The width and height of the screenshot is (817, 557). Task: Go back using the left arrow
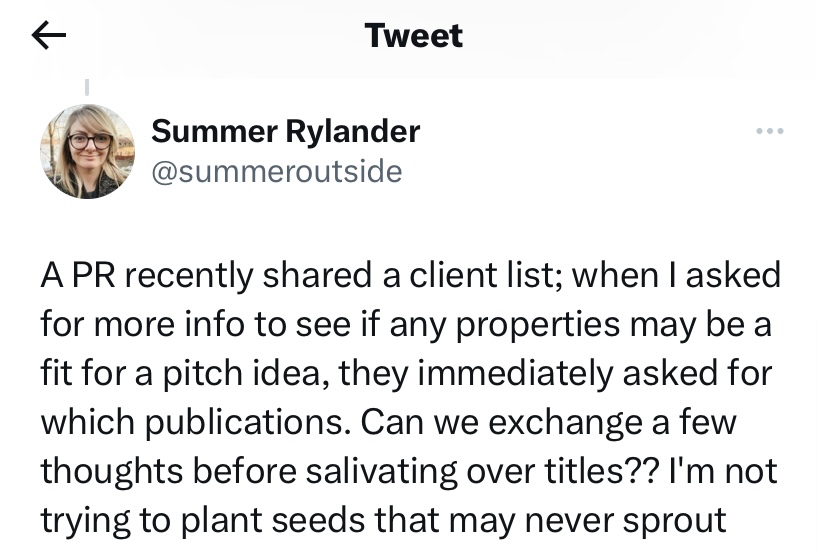click(49, 36)
